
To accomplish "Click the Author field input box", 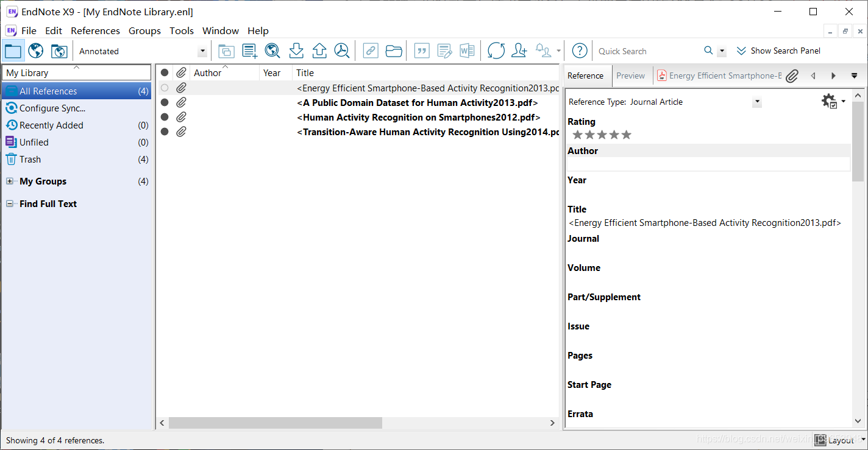I will click(708, 164).
